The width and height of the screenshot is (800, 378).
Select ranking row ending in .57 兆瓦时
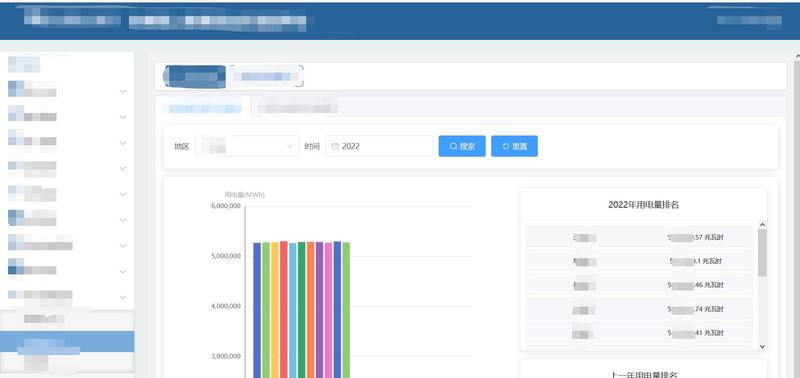639,237
